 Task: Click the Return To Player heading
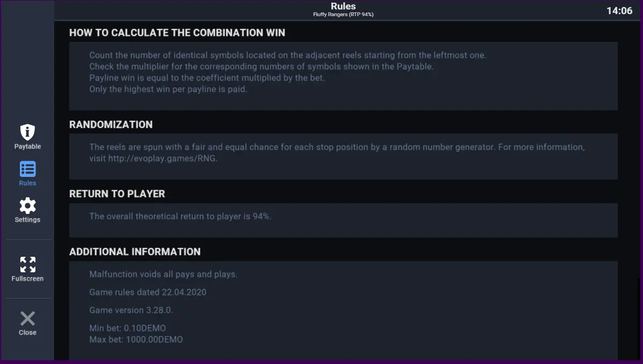point(117,194)
